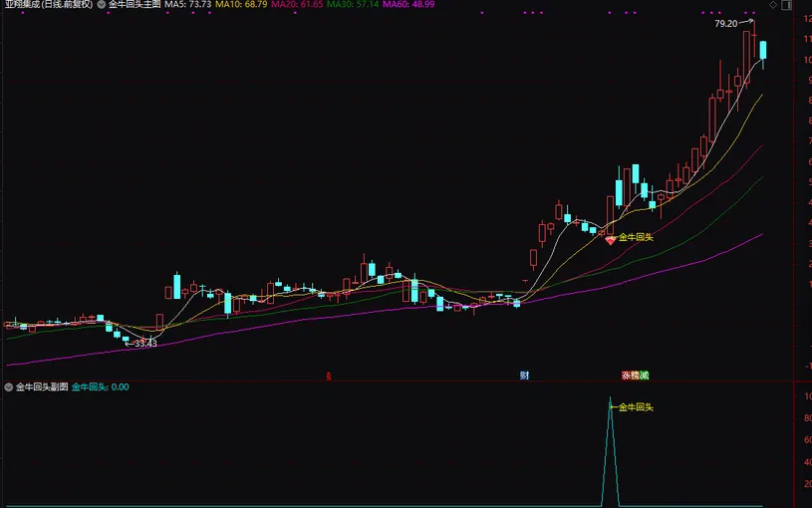The width and height of the screenshot is (812, 508).
Task: Open the 金牛回头副图 sub-chart indicator dropdown
Action: [9, 386]
